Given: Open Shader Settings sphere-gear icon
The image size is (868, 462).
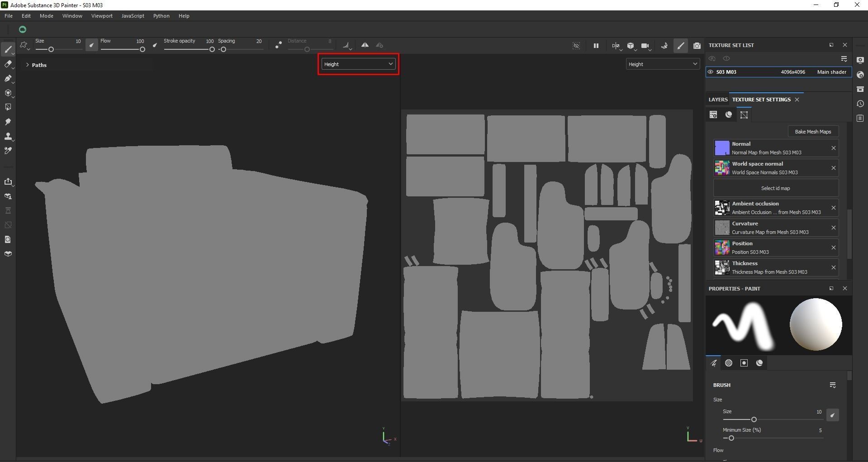Looking at the screenshot, I should point(860,75).
